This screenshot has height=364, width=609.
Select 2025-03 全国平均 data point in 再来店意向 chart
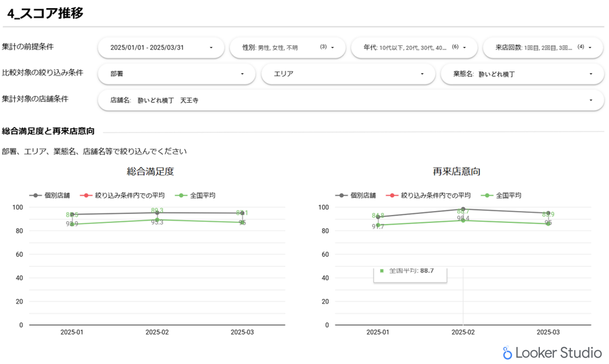coord(548,224)
